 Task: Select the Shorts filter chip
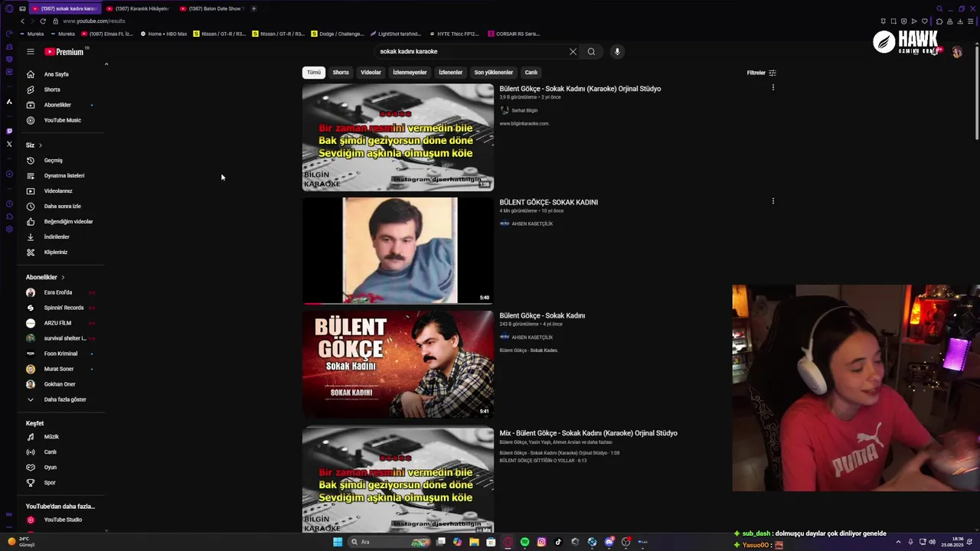(341, 72)
